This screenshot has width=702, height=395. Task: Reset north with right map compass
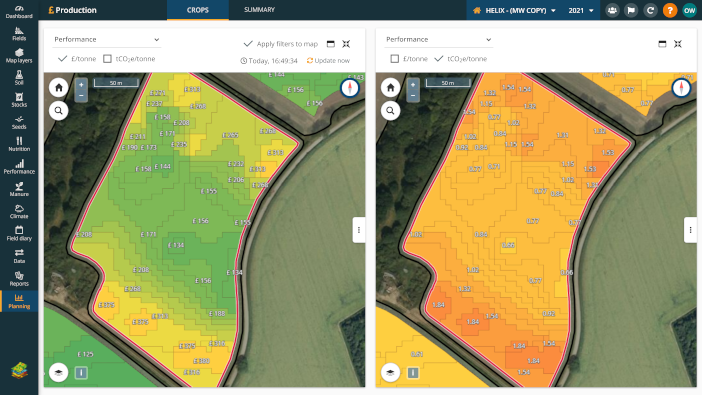[681, 88]
